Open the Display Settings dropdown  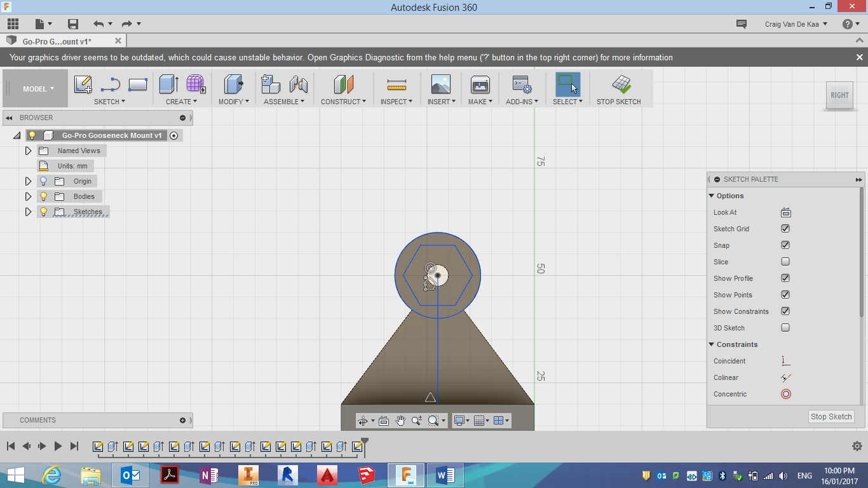[461, 421]
